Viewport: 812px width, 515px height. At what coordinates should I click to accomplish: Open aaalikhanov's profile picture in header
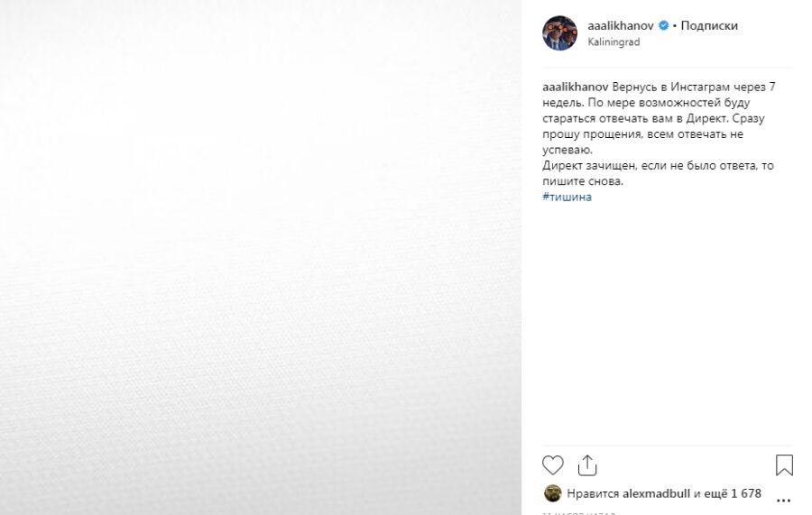pyautogui.click(x=559, y=33)
